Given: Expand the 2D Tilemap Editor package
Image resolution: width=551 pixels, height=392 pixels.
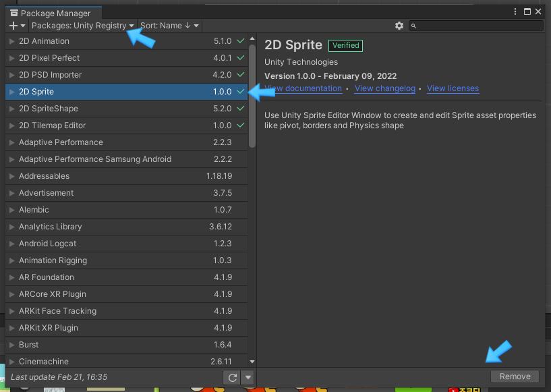Looking at the screenshot, I should coord(12,125).
